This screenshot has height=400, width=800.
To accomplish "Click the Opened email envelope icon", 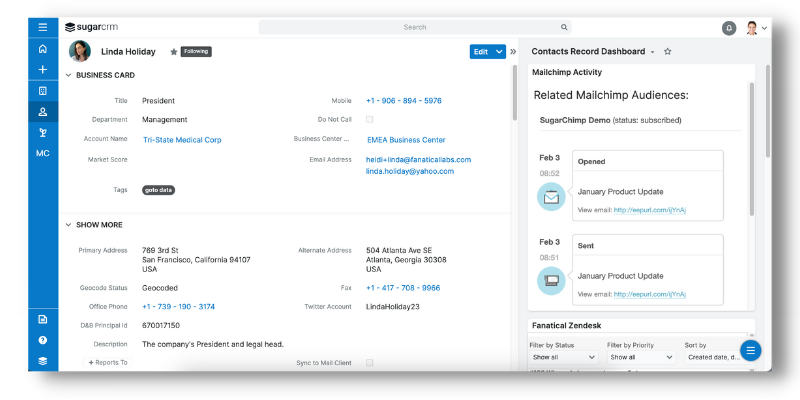I will pyautogui.click(x=551, y=196).
